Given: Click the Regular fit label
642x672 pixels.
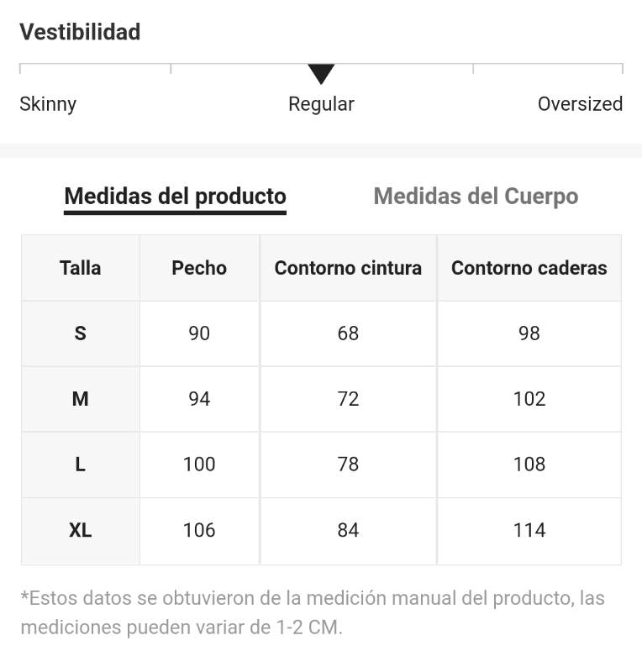Looking at the screenshot, I should 321,104.
